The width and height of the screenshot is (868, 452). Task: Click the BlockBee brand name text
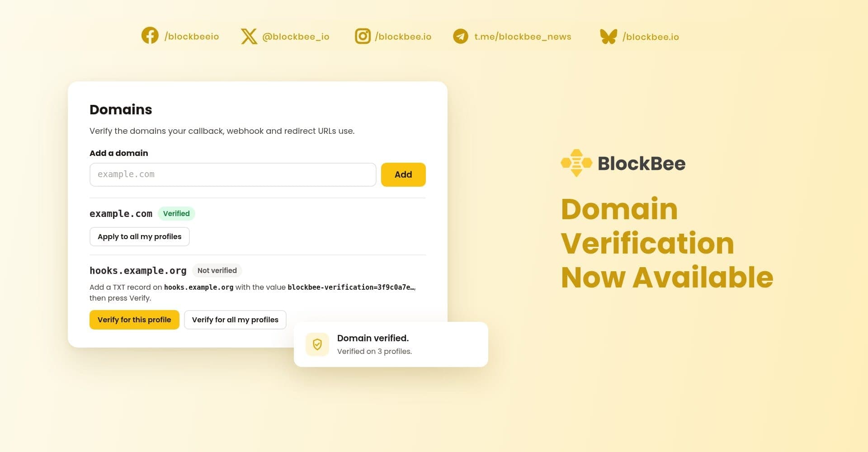click(x=642, y=163)
